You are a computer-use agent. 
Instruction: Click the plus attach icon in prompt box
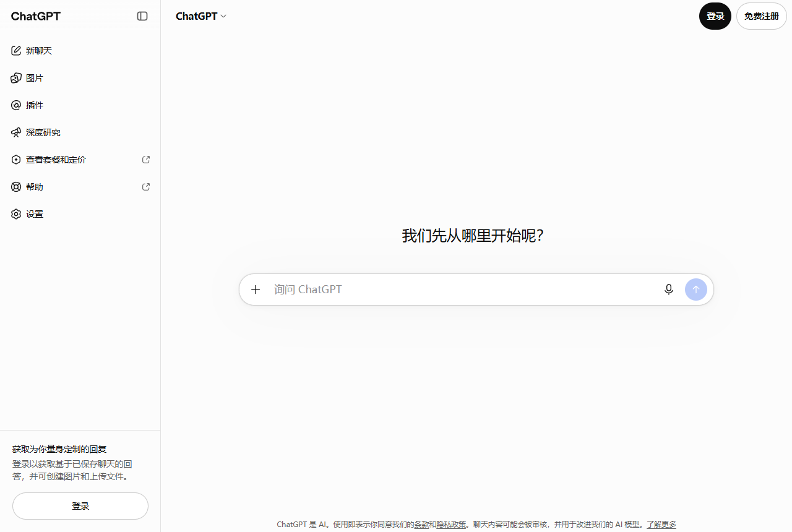[x=256, y=290]
